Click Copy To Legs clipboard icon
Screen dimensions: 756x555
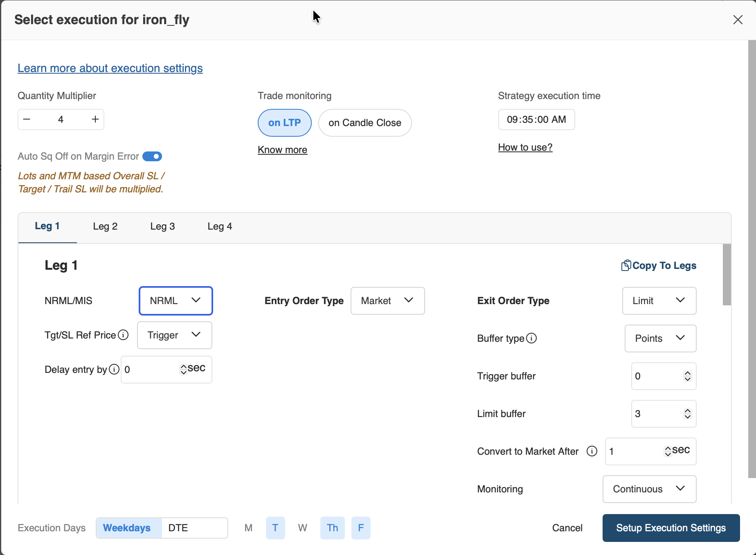coord(625,266)
